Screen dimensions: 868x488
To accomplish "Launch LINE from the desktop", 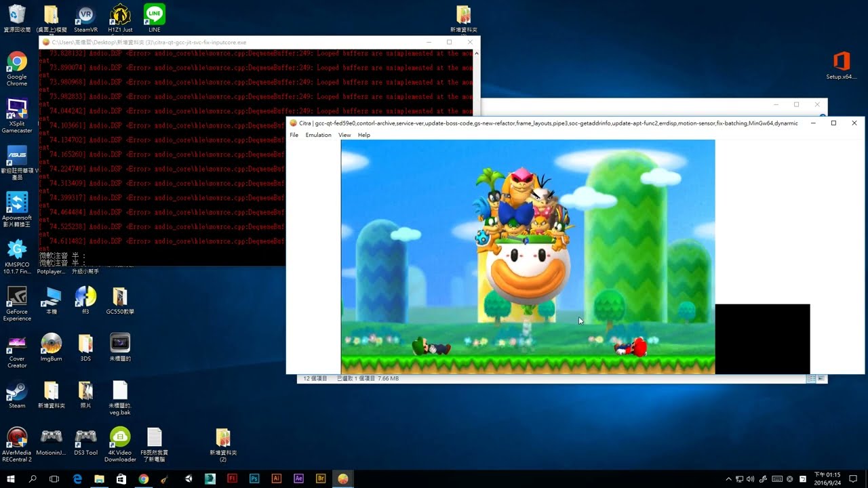I will (x=155, y=18).
